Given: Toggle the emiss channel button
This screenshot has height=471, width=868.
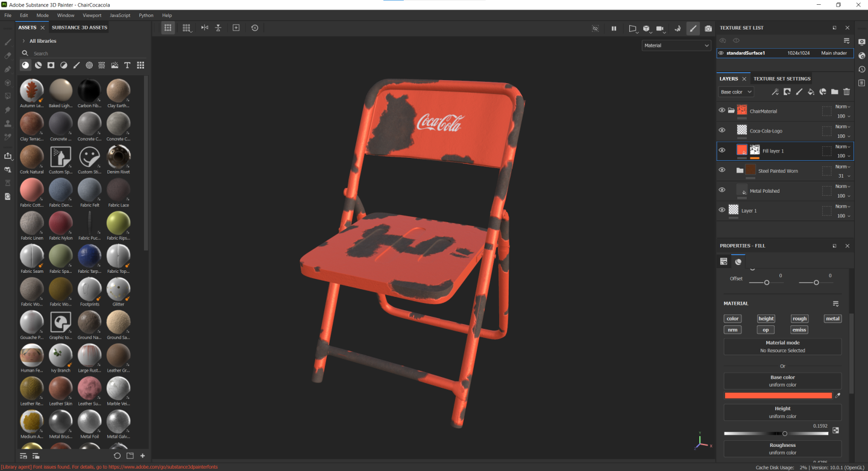Looking at the screenshot, I should [x=799, y=329].
